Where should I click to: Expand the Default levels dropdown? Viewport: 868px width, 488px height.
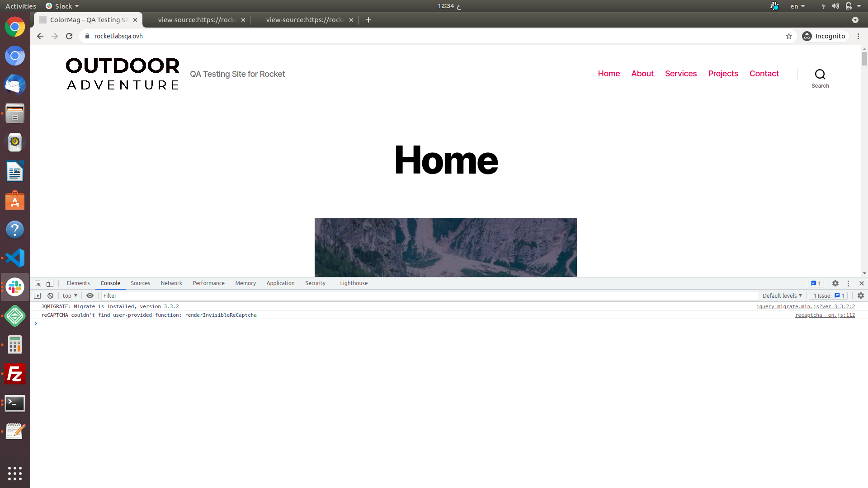click(782, 296)
